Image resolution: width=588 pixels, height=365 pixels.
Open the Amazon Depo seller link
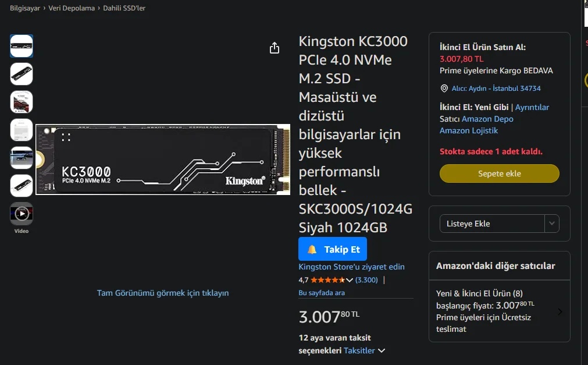point(487,119)
